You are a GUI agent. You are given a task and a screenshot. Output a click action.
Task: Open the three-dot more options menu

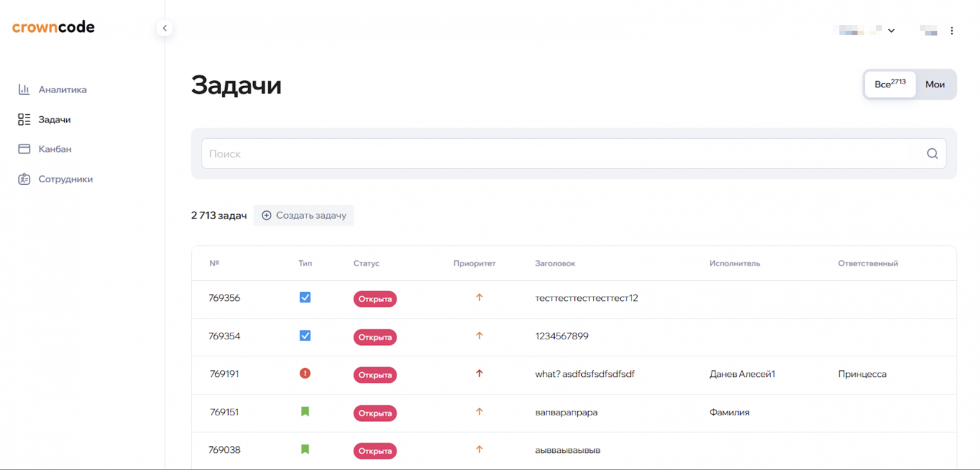[952, 31]
